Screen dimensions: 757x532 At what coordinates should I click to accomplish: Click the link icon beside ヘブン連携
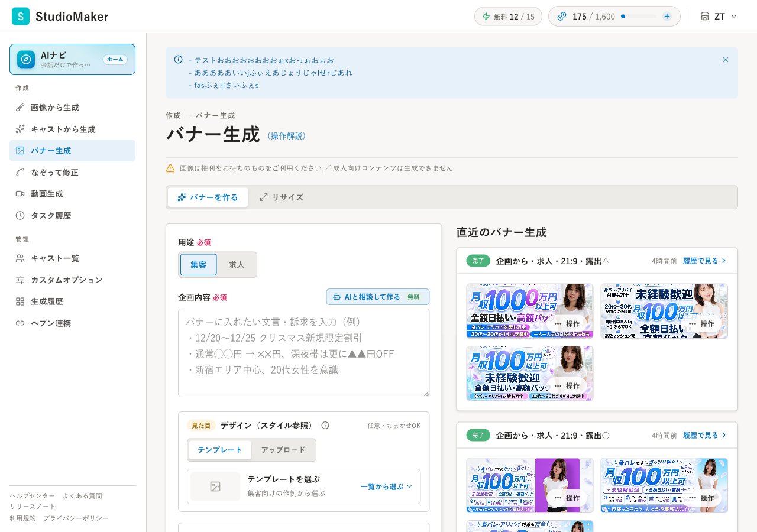pos(20,323)
